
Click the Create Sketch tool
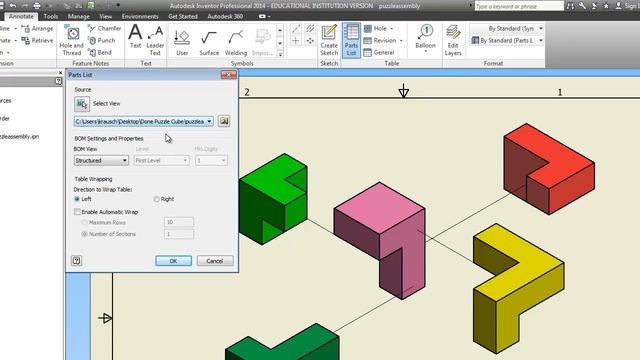point(329,40)
